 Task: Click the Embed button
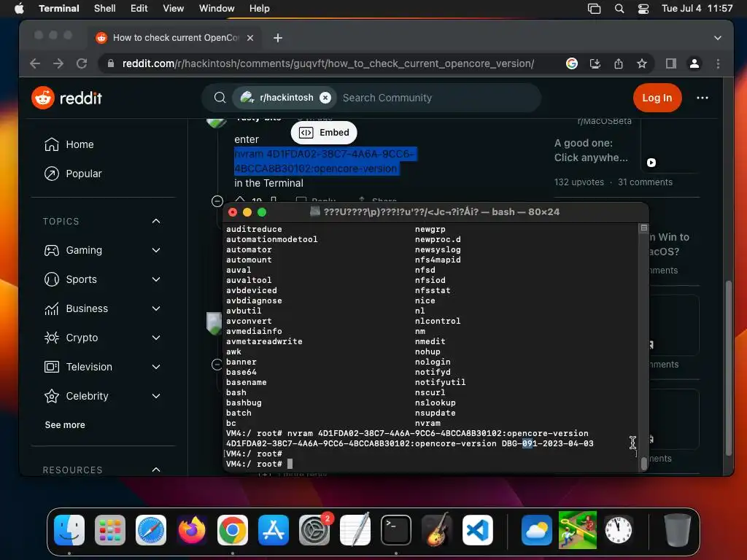click(x=324, y=133)
